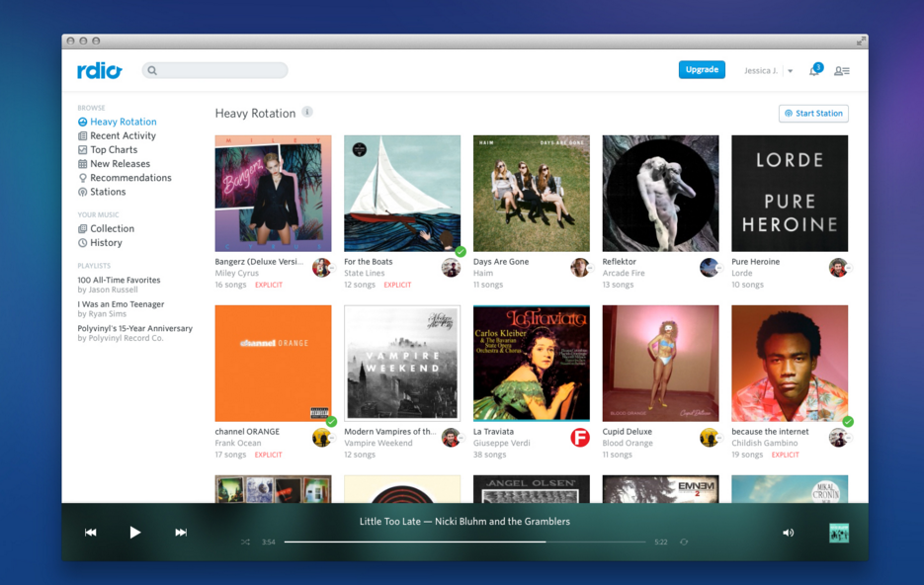924x585 pixels.
Task: Click the Arcade Fire artist link
Action: (x=624, y=273)
